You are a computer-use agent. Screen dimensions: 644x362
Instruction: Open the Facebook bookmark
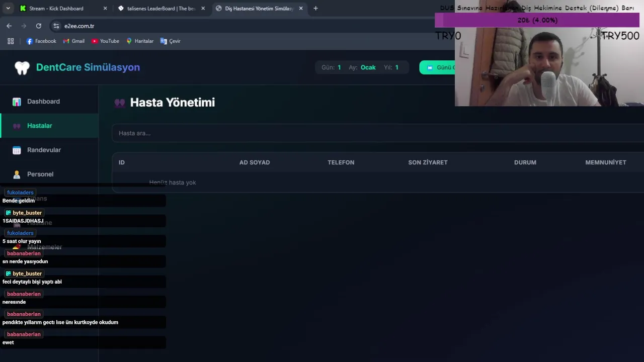click(x=41, y=41)
